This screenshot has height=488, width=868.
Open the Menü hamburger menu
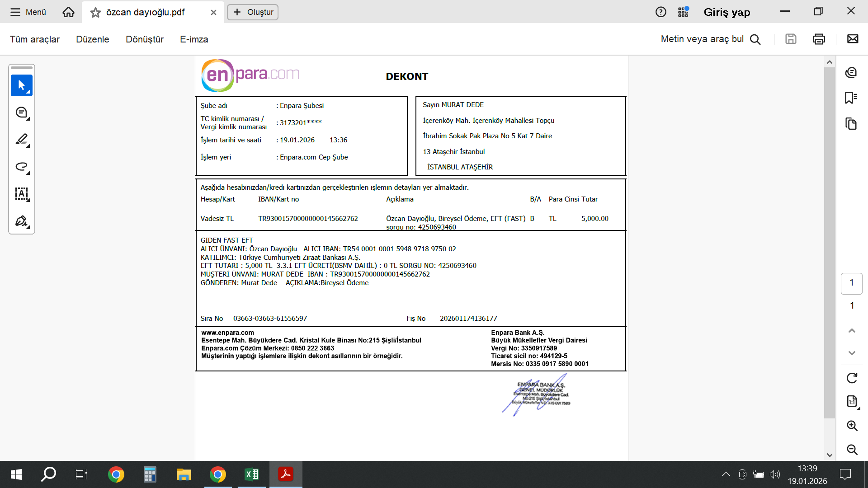(x=28, y=12)
